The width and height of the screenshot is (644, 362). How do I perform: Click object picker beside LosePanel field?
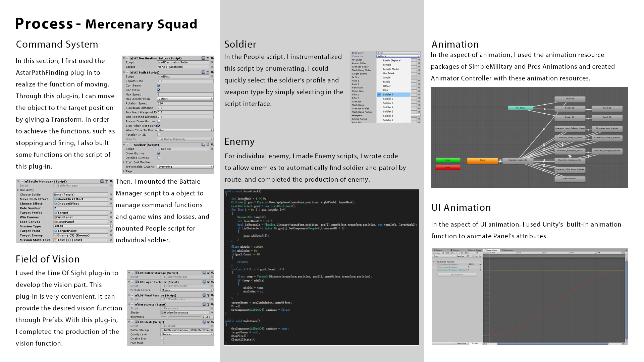coord(111,222)
